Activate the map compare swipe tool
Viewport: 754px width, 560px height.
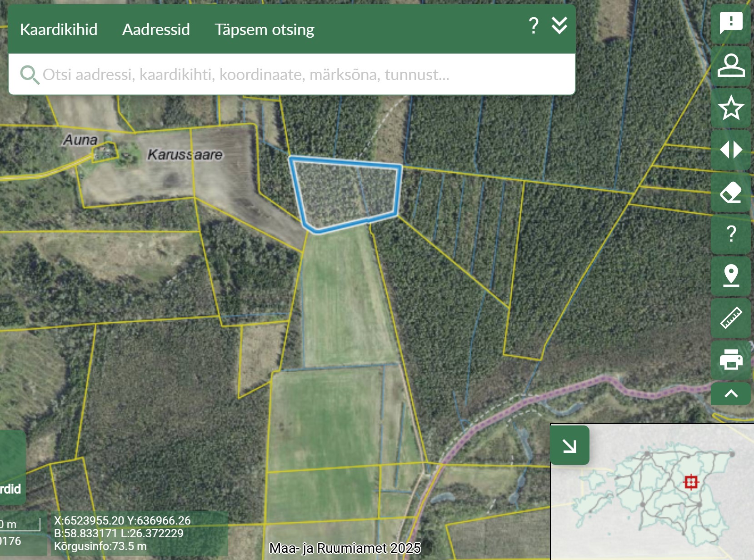[x=730, y=150]
